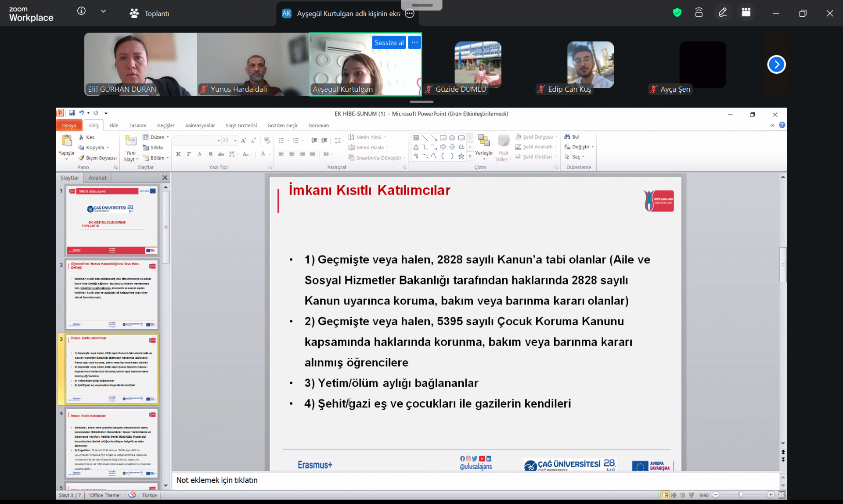843x504 pixels.
Task: Open the Tasarım ribbon tab
Action: 137,126
